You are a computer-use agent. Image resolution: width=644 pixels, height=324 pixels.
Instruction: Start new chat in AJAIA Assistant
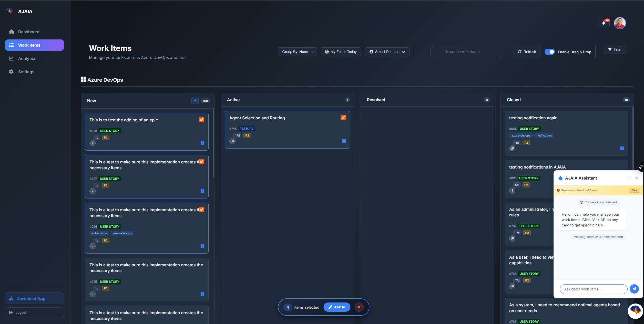click(630, 178)
